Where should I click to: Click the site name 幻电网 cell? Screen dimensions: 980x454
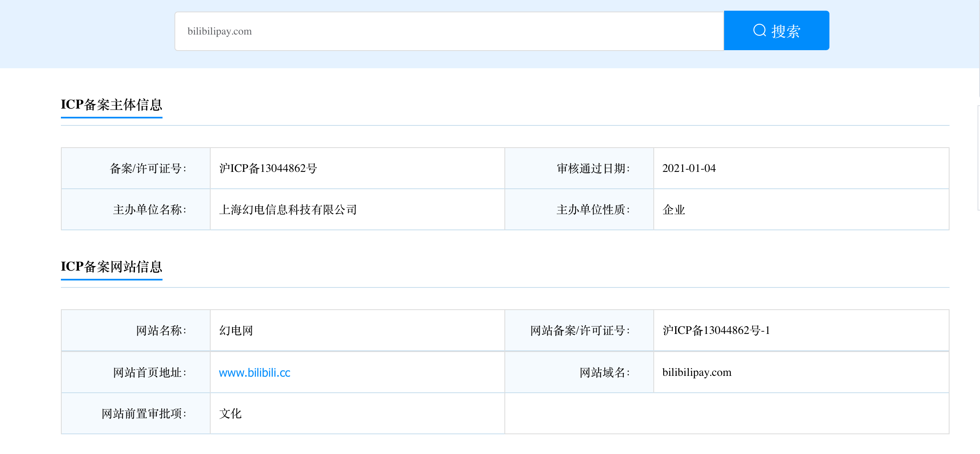[x=236, y=331]
